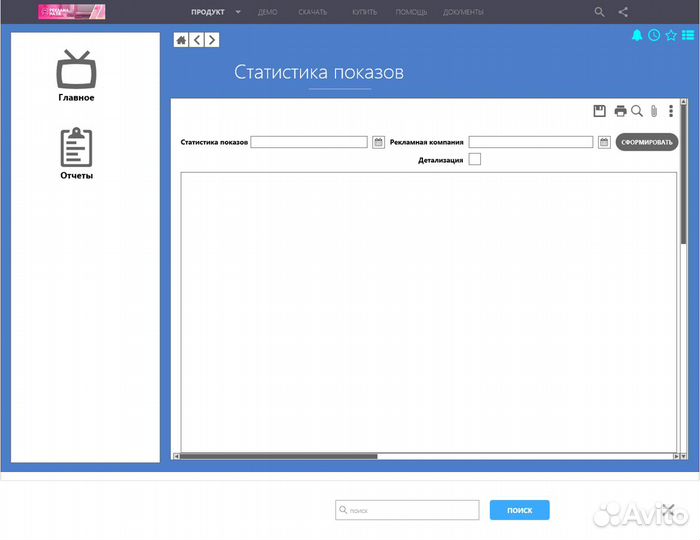
Task: Click the horizontal scrollbar thumb
Action: tap(279, 456)
